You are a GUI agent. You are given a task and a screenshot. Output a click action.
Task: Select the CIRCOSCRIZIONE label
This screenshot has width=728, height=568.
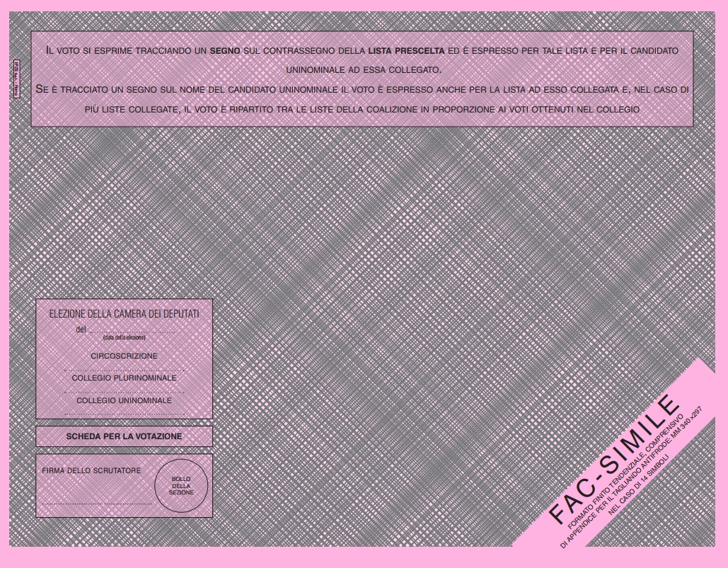click(124, 356)
